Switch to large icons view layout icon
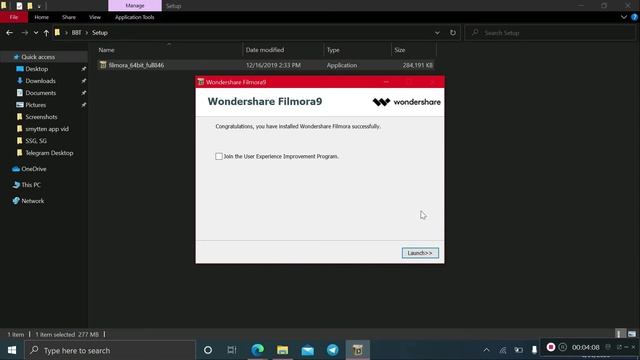Screen dimensions: 640x360 (632, 334)
